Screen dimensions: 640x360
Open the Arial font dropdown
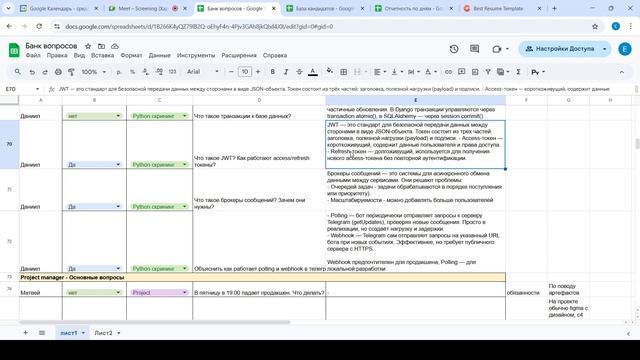tap(203, 72)
